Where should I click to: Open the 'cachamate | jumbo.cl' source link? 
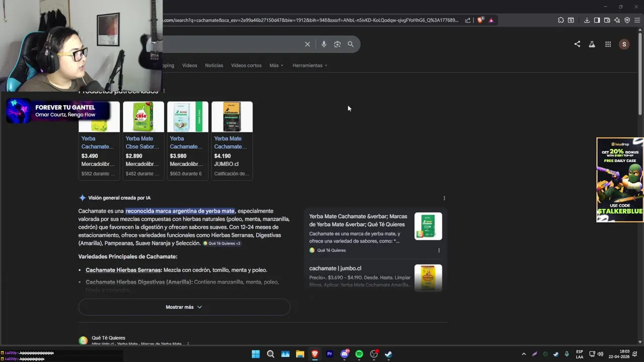tap(335, 268)
